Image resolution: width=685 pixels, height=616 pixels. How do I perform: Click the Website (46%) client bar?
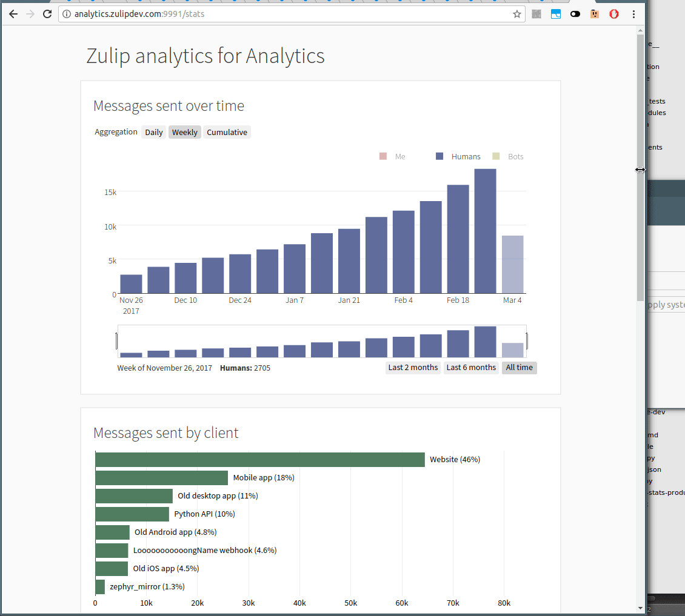point(260,460)
